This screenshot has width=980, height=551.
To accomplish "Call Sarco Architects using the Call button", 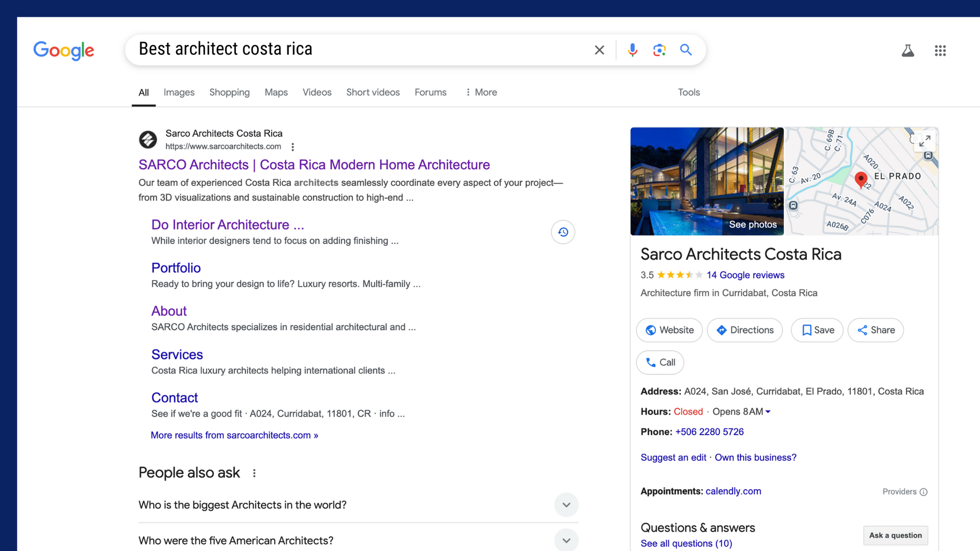I will [660, 362].
